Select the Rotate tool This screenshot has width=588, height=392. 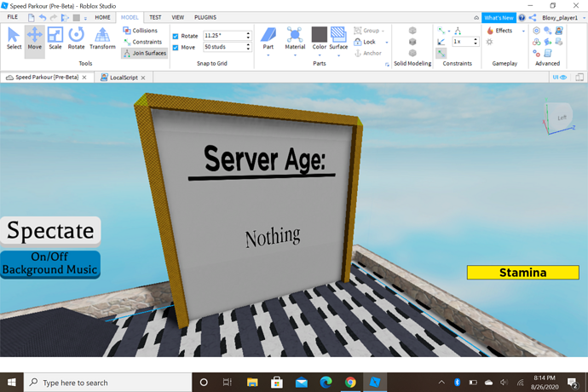click(76, 37)
